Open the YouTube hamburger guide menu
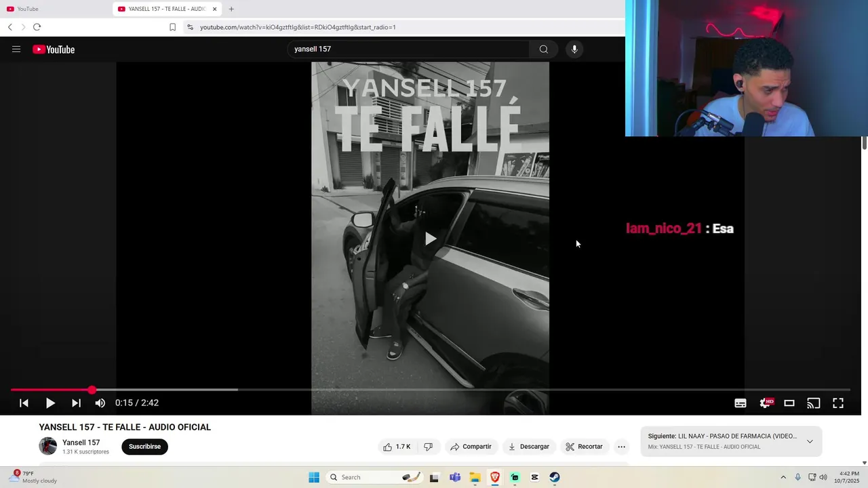Image resolution: width=868 pixels, height=488 pixels. coord(16,49)
